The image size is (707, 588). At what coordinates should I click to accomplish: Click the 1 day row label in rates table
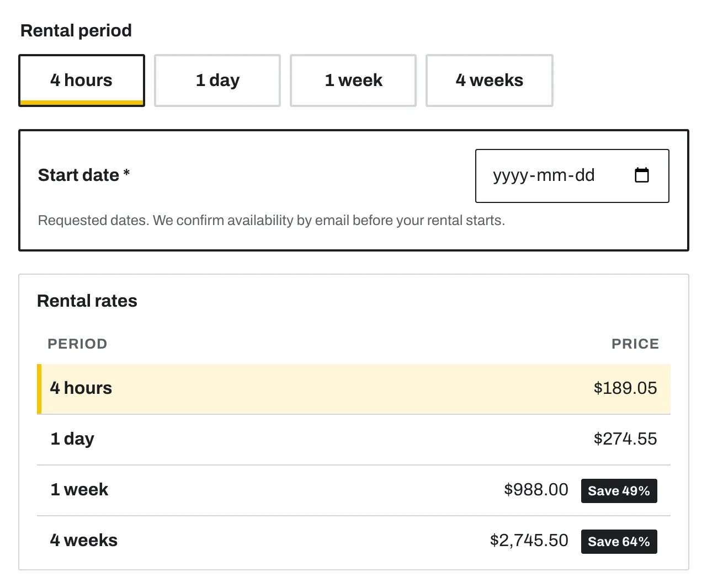click(x=72, y=439)
